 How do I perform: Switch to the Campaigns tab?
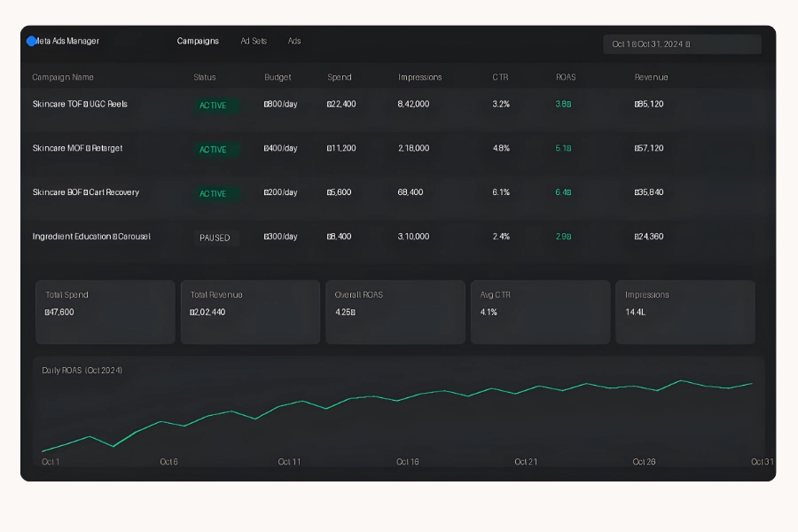pos(198,41)
